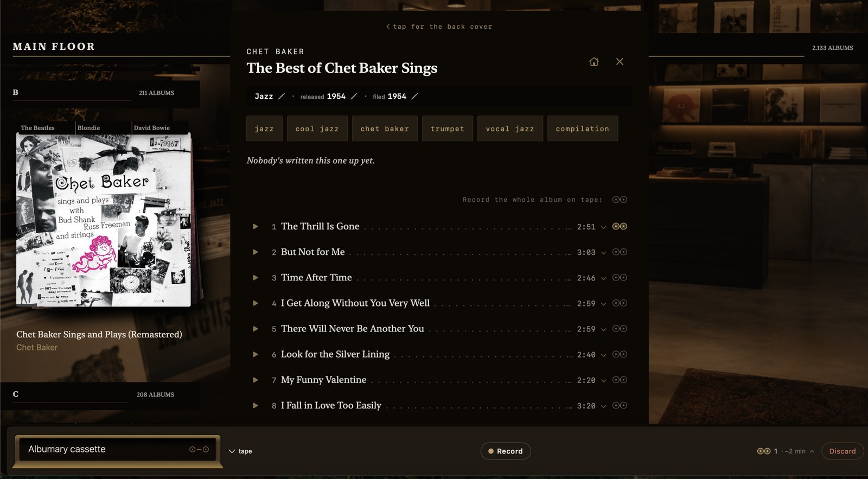This screenshot has width=868, height=479.
Task: Expand details for The Thrill Is Gone
Action: pyautogui.click(x=603, y=227)
